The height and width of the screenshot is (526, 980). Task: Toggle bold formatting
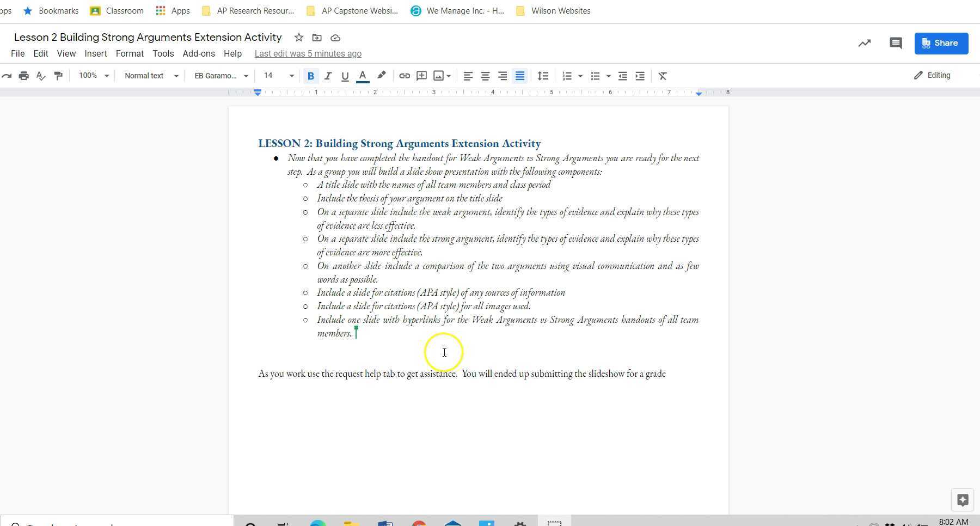[311, 76]
